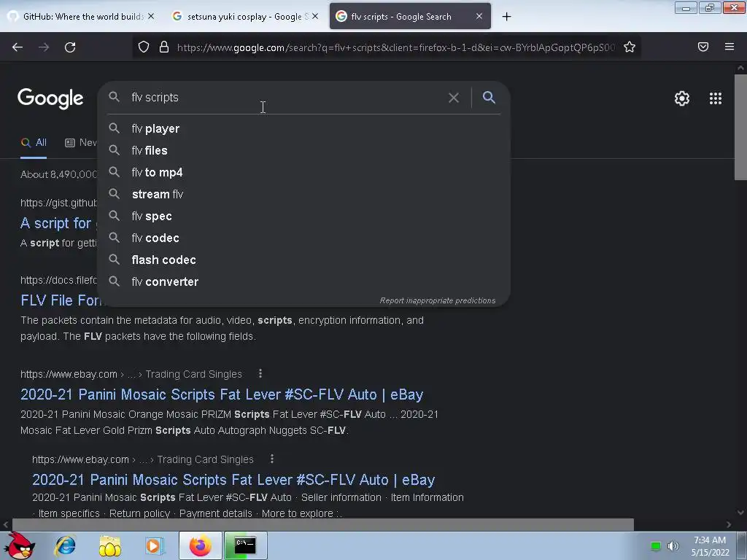Choose suggestion flv to mp4

(x=303, y=172)
